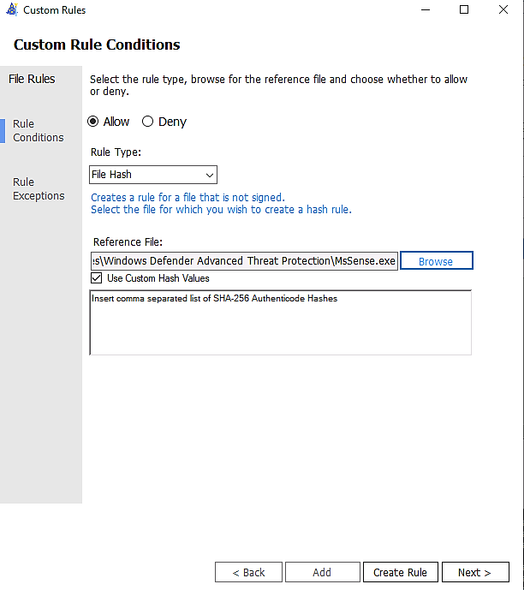Viewport: 524px width, 590px height.
Task: Browse for a reference file
Action: click(436, 261)
